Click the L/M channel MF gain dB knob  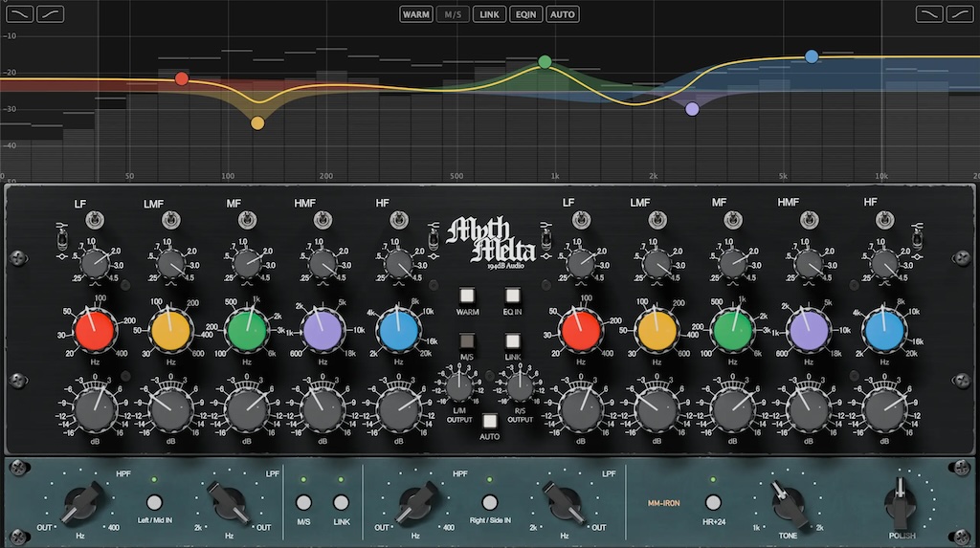click(x=248, y=410)
